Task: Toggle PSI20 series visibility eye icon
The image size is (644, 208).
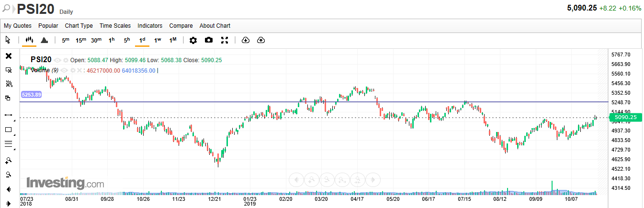Action: click(57, 60)
